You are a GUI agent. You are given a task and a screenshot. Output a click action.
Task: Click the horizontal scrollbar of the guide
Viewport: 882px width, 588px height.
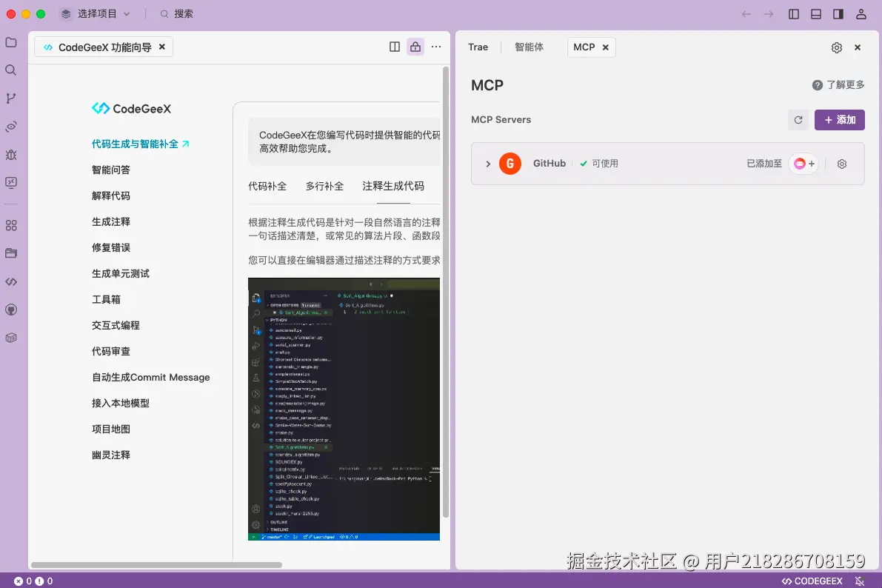[156, 565]
